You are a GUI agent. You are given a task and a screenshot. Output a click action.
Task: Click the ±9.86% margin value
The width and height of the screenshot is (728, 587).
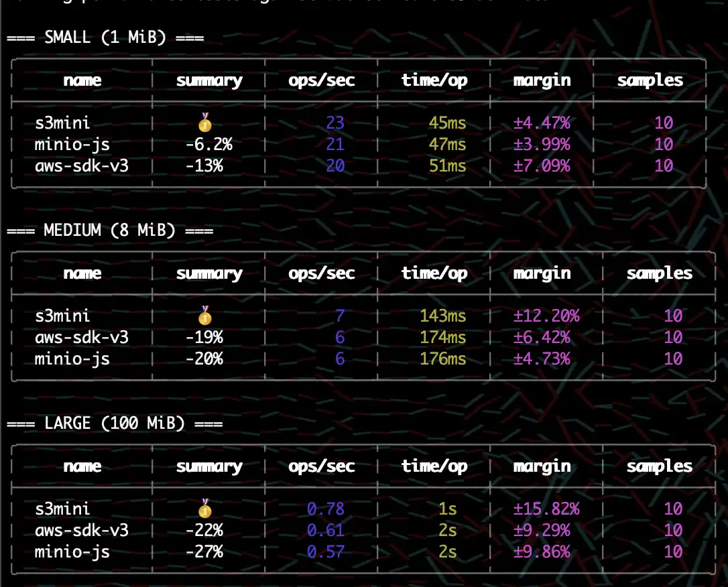542,551
